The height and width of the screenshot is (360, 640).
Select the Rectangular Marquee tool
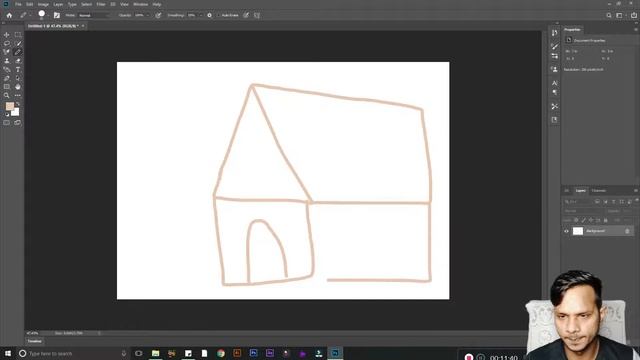tap(18, 35)
